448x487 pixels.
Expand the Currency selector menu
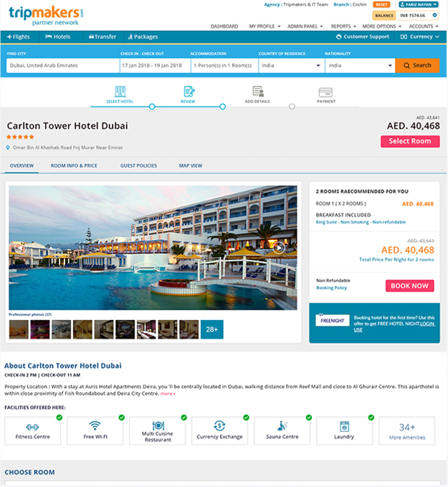[421, 37]
